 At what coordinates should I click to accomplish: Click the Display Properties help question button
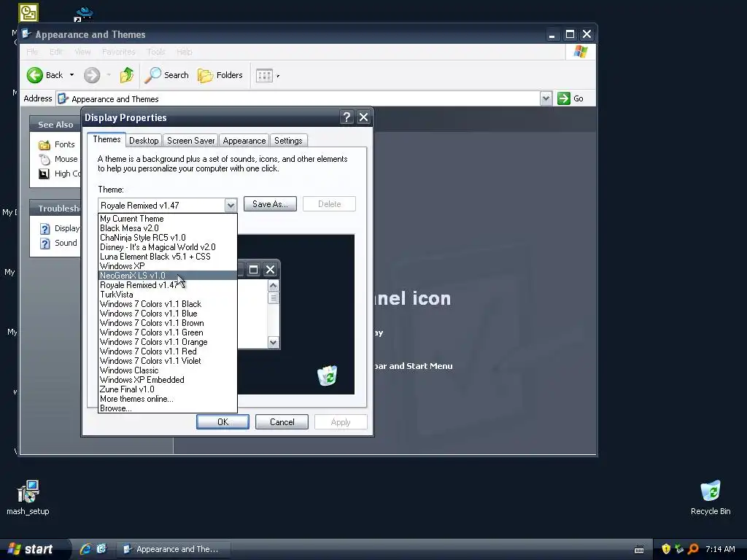(347, 117)
